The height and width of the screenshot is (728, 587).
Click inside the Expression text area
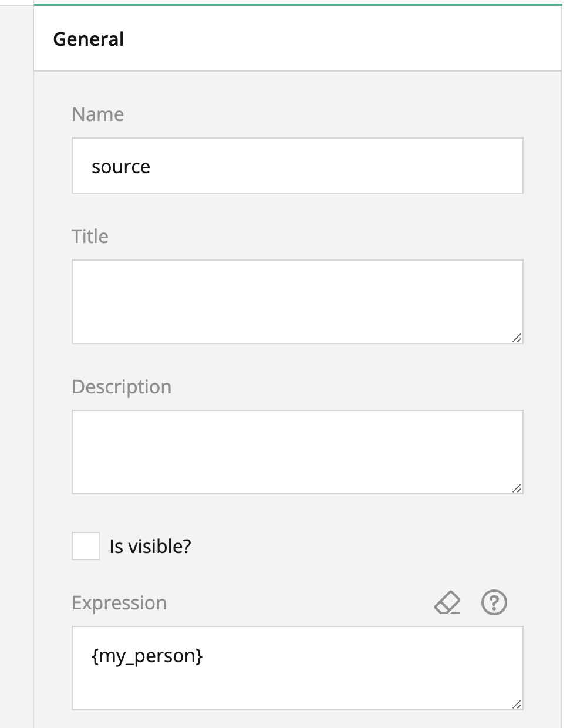pyautogui.click(x=298, y=668)
